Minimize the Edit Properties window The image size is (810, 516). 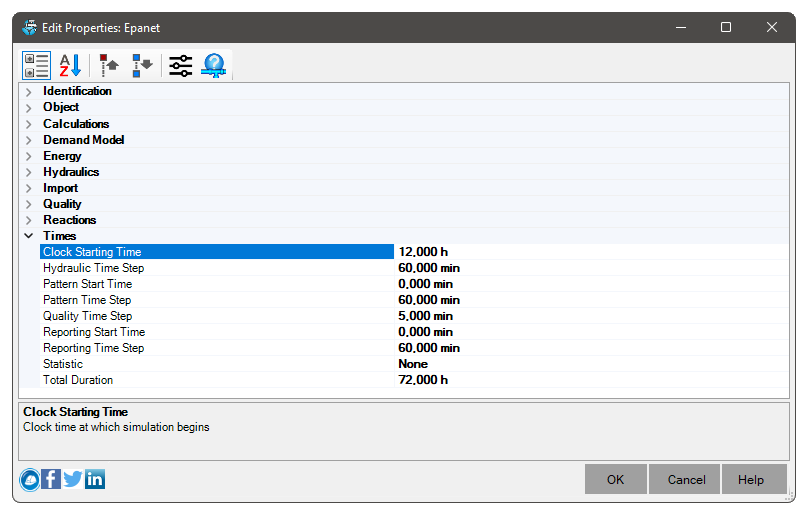681,27
